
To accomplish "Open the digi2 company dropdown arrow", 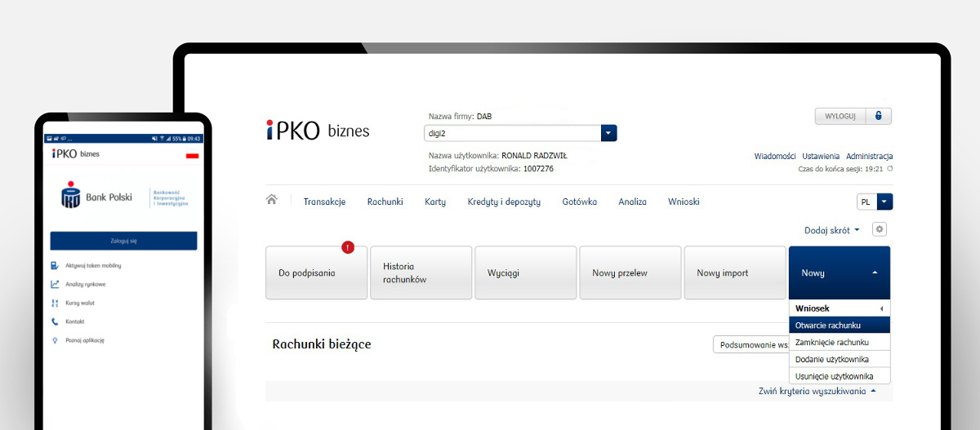I will 609,133.
